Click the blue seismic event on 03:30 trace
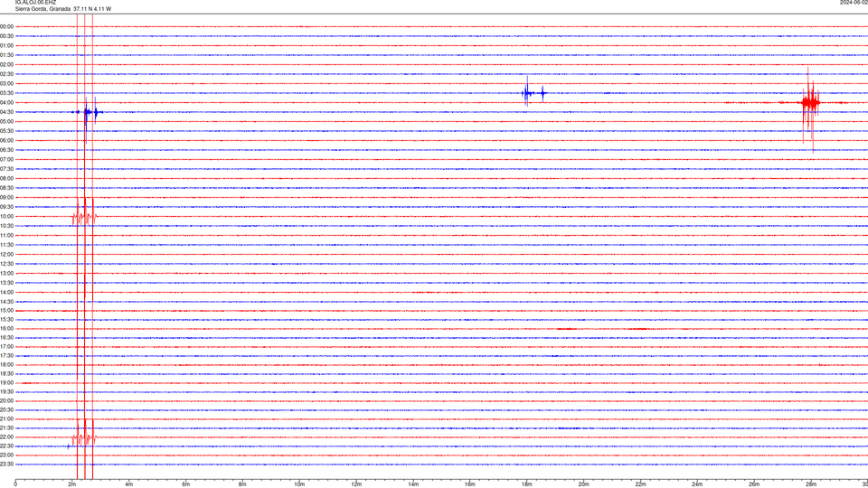Viewport: 868px width, 488px height. point(533,92)
